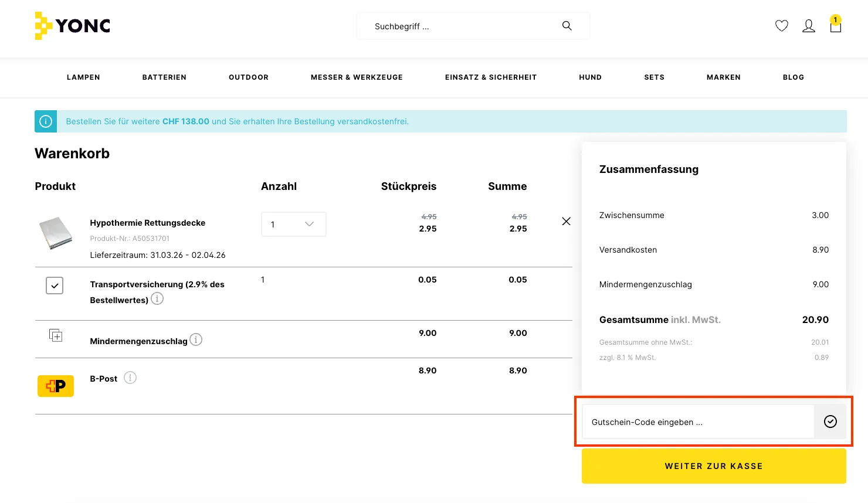Open the Hypothermie Rettungsdecke product link
The width and height of the screenshot is (868, 503).
tap(147, 223)
